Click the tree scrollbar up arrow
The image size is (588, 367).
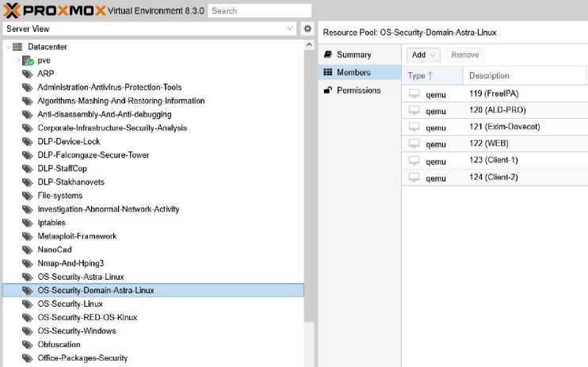[x=309, y=45]
